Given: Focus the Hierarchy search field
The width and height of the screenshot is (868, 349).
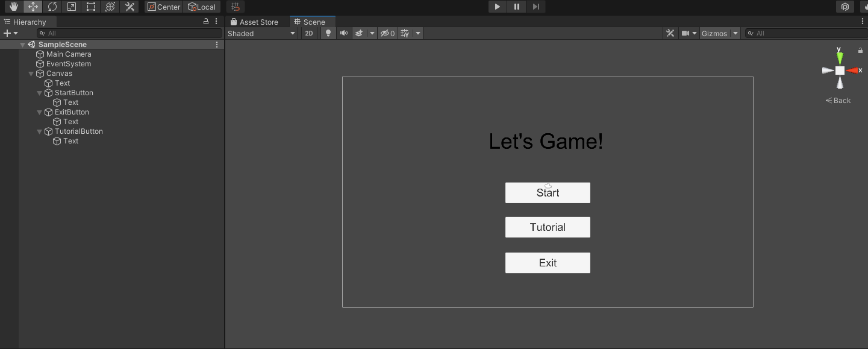Looking at the screenshot, I should (x=129, y=33).
